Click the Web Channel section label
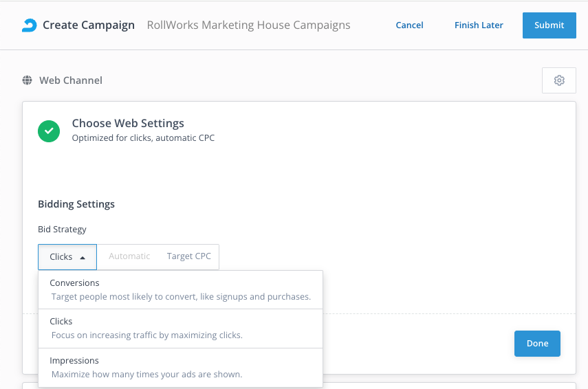588x389 pixels. (x=70, y=80)
